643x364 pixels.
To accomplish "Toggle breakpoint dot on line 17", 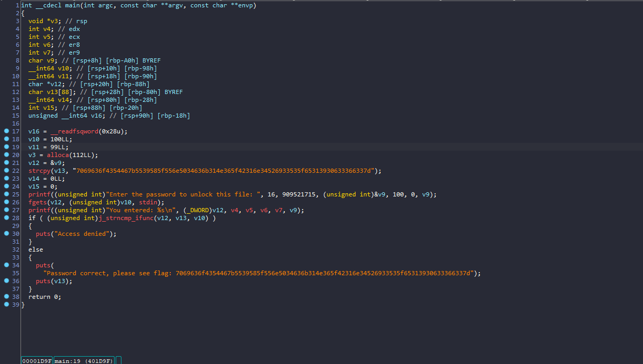I will (x=6, y=131).
